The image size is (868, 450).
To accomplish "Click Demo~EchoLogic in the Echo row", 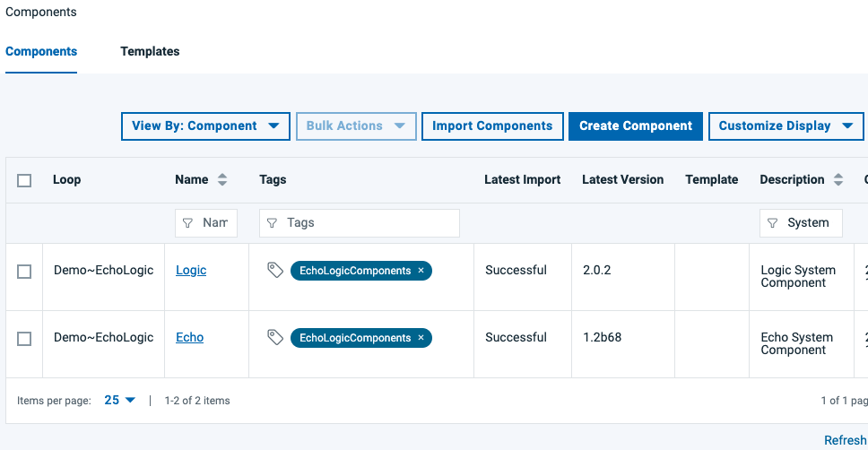I will click(x=103, y=337).
